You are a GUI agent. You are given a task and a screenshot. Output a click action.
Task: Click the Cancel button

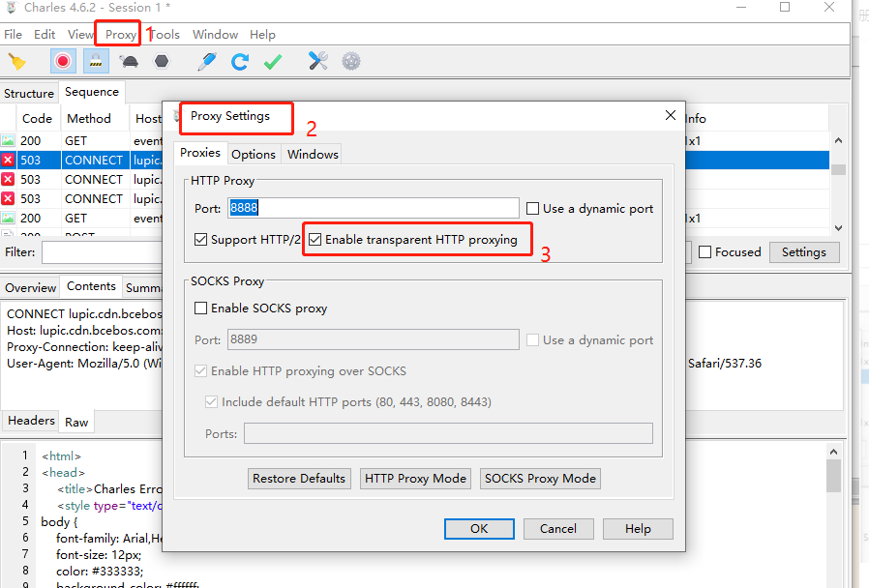[x=558, y=529]
